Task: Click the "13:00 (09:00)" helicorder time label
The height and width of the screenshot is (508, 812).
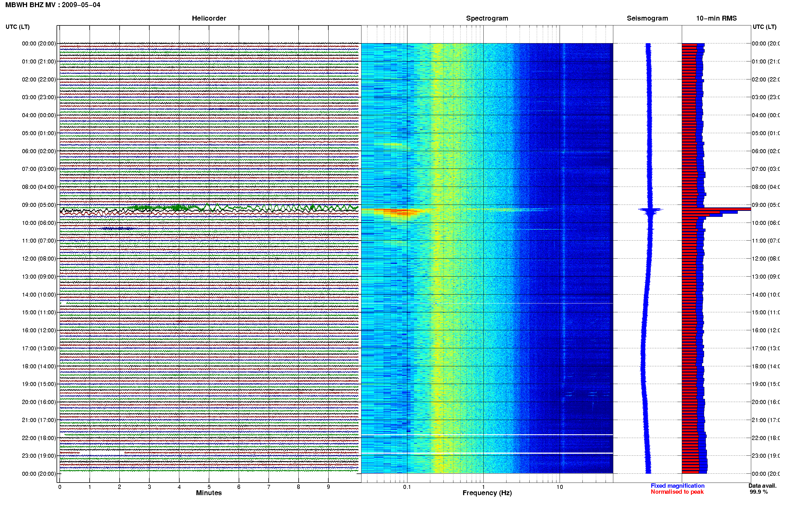Action: (x=39, y=277)
